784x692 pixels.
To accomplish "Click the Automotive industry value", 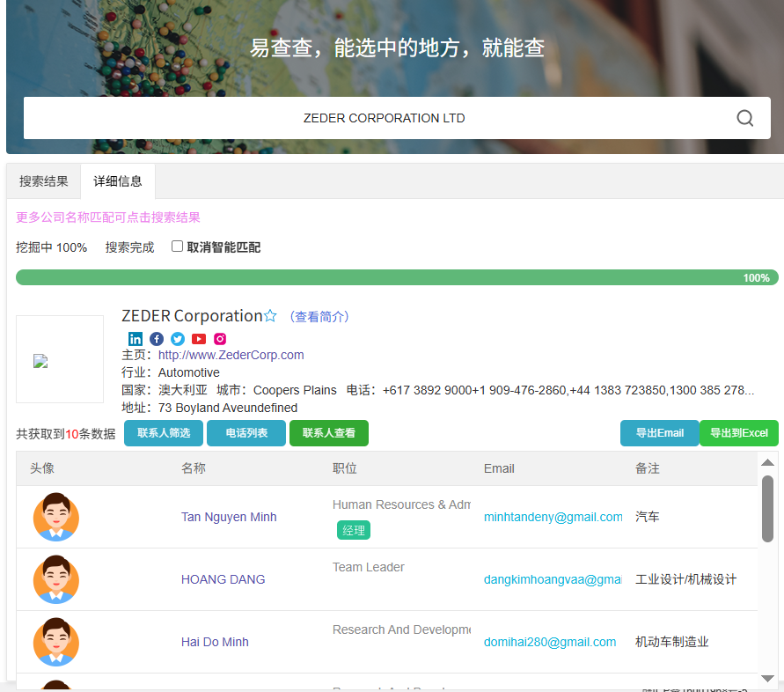I will (189, 372).
